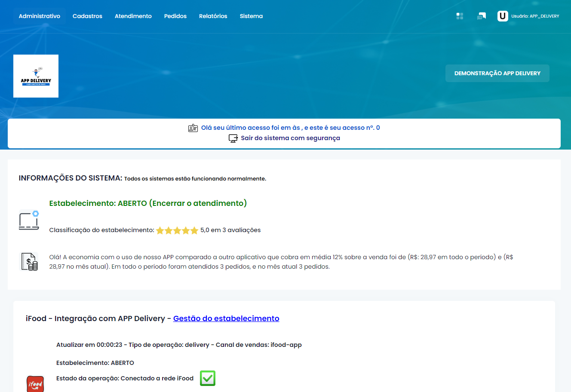This screenshot has height=392, width=571.
Task: Click the ID card icon beside last access
Action: tap(193, 128)
